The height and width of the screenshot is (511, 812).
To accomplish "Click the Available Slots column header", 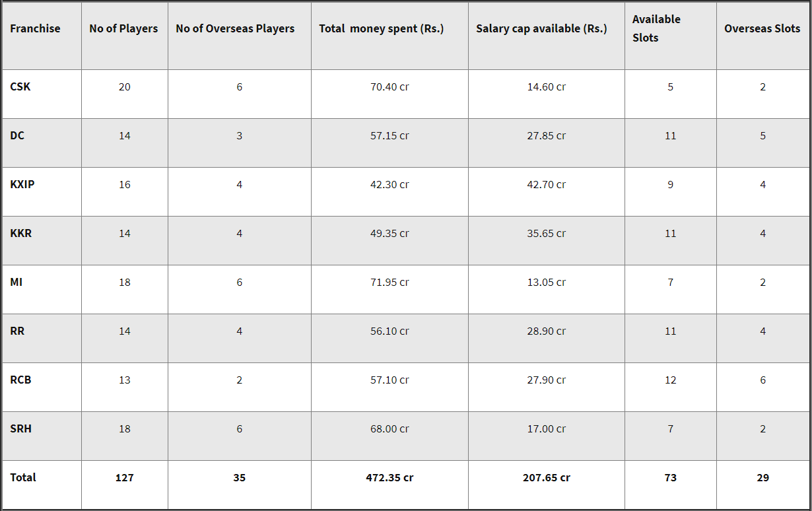I will 656,28.
